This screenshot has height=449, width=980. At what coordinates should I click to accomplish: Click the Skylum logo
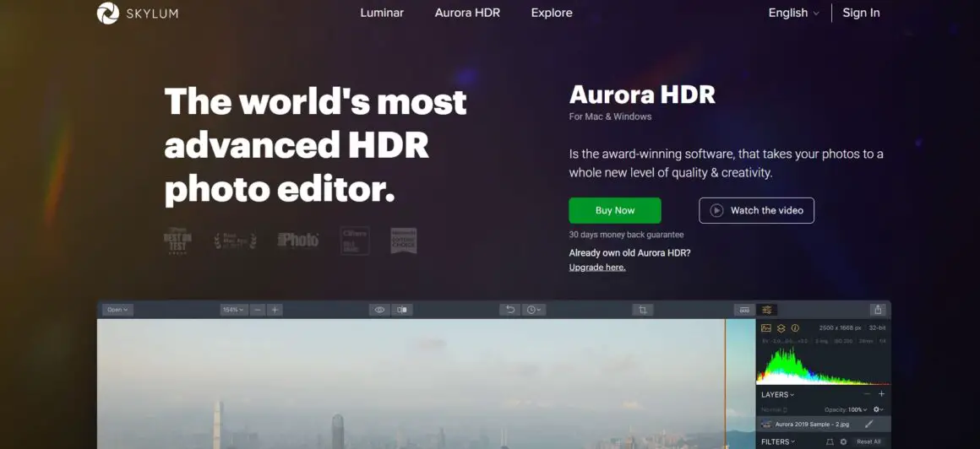138,14
